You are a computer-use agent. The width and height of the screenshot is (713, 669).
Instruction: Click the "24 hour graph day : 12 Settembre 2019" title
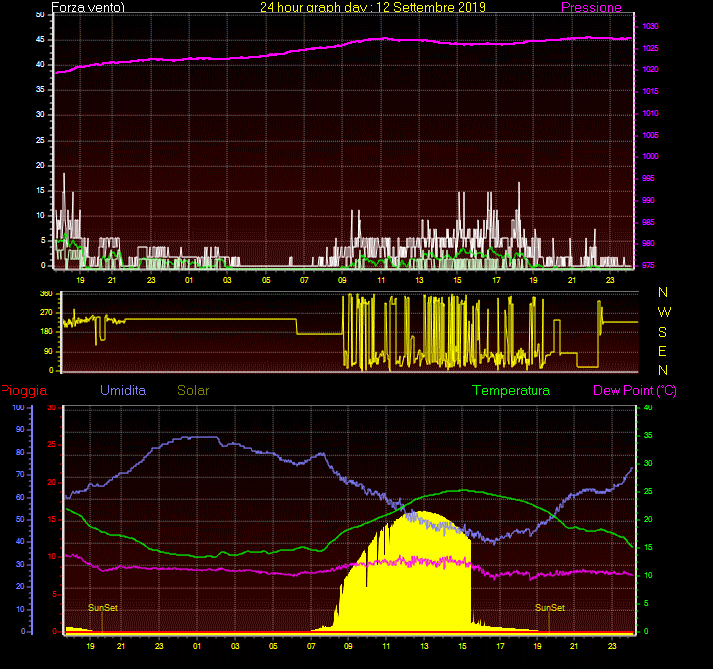(373, 7)
